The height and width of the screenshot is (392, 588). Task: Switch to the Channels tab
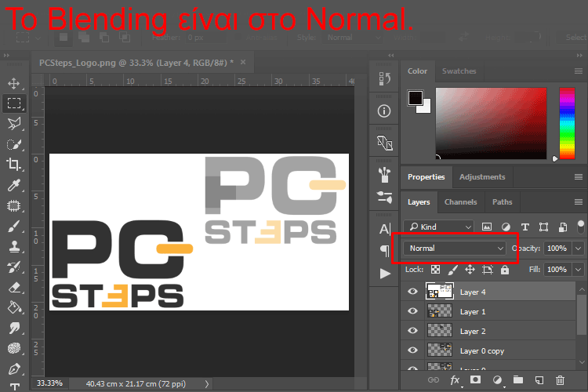(x=460, y=201)
